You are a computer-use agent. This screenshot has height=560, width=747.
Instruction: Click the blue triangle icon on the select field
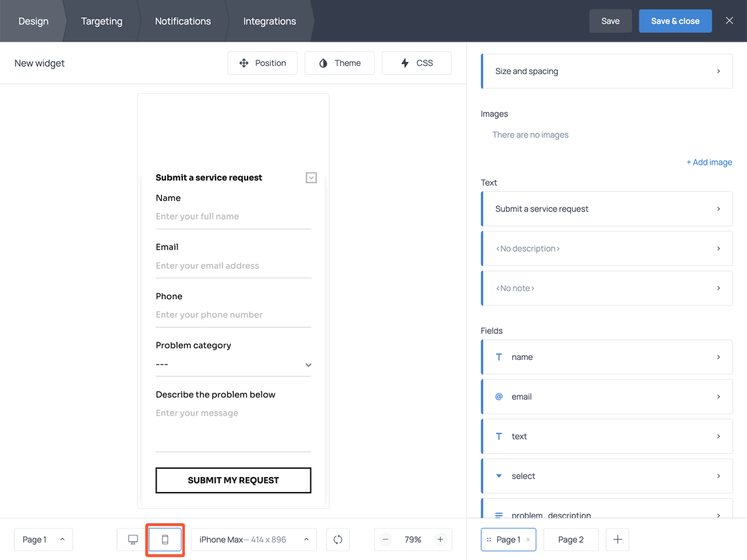pyautogui.click(x=499, y=476)
